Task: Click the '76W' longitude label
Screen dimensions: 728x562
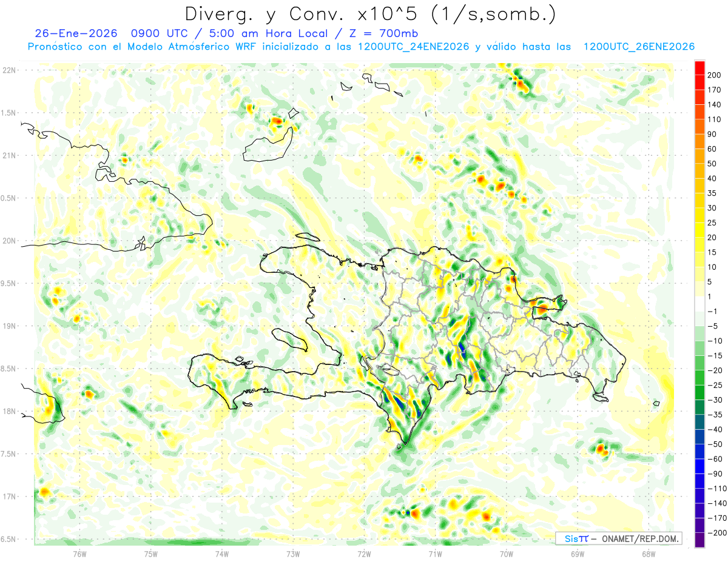Action: click(x=79, y=554)
